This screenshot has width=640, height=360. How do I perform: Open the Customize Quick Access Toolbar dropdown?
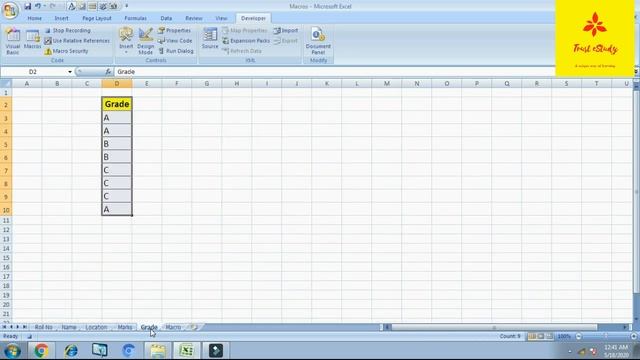click(127, 6)
